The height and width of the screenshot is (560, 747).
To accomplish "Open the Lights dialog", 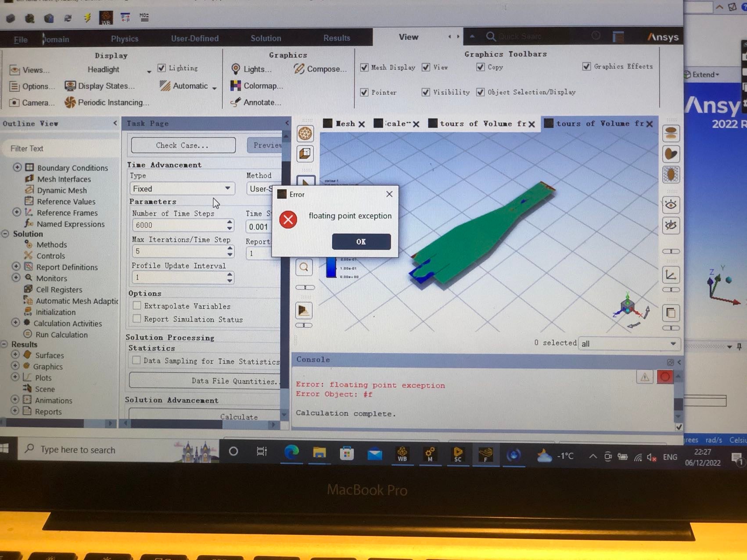I will coord(251,69).
